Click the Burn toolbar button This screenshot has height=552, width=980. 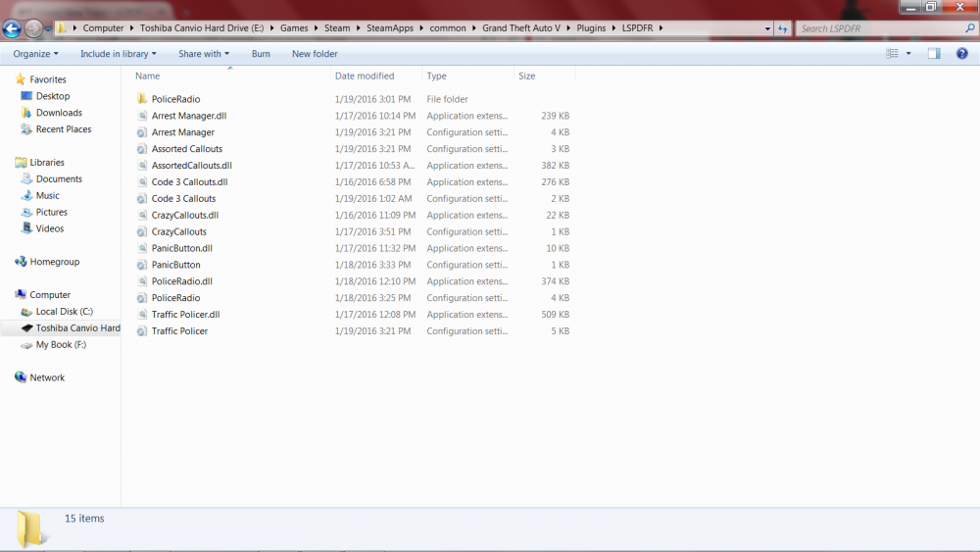coord(261,54)
